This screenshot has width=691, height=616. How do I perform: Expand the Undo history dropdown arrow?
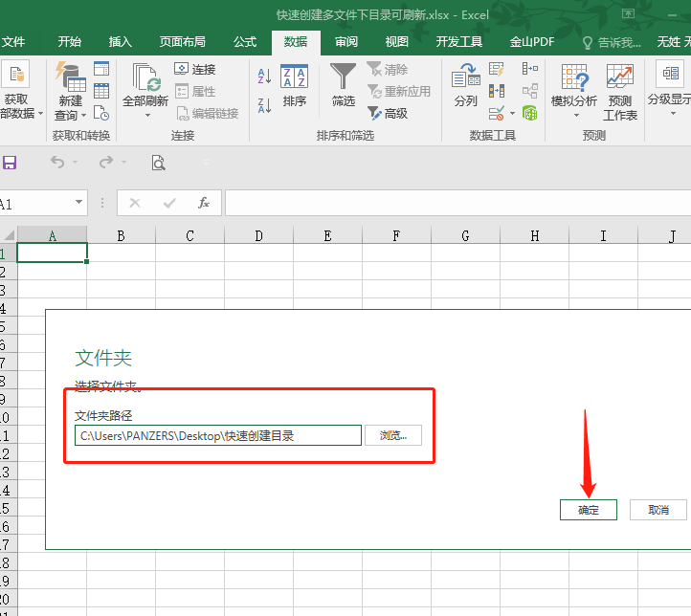[x=75, y=163]
